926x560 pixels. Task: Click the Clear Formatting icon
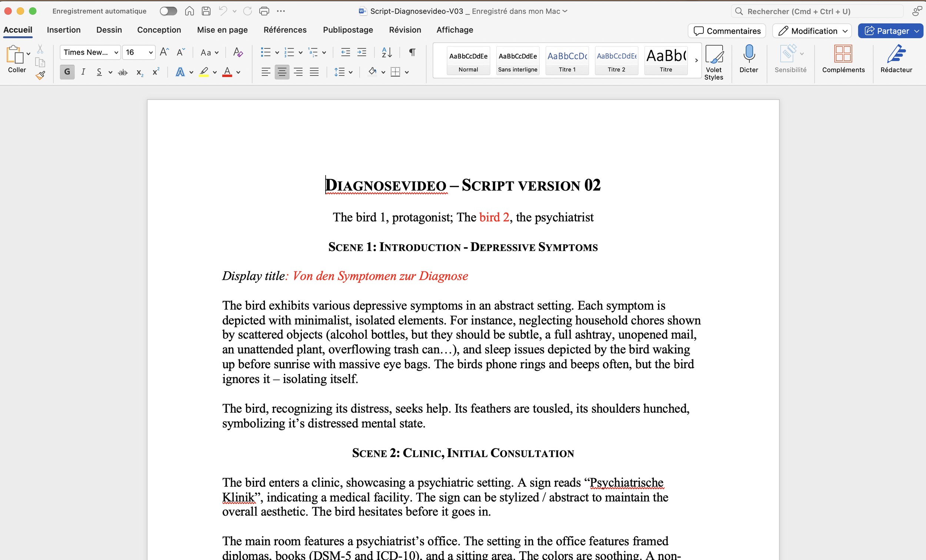(237, 52)
